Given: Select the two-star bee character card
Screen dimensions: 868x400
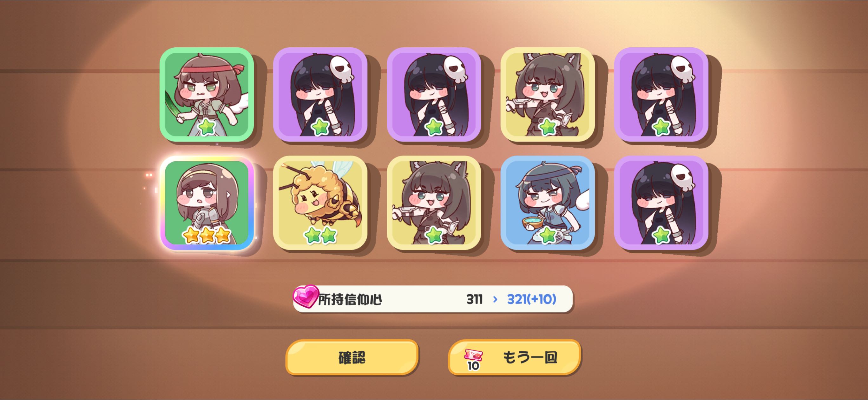Looking at the screenshot, I should 320,203.
